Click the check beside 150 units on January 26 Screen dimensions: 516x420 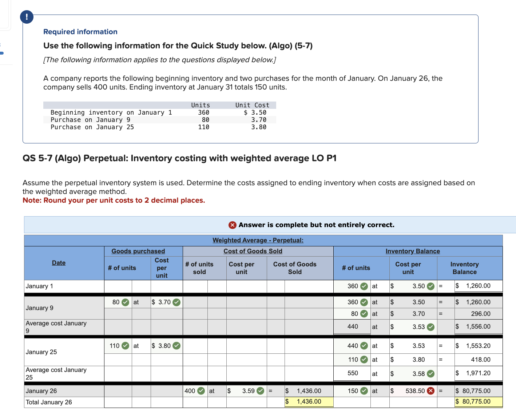tap(364, 391)
